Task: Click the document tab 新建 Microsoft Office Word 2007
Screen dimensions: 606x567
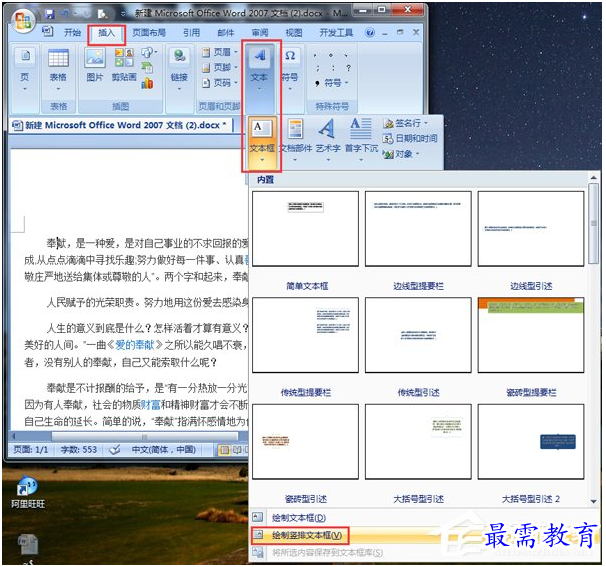Action: [x=121, y=126]
